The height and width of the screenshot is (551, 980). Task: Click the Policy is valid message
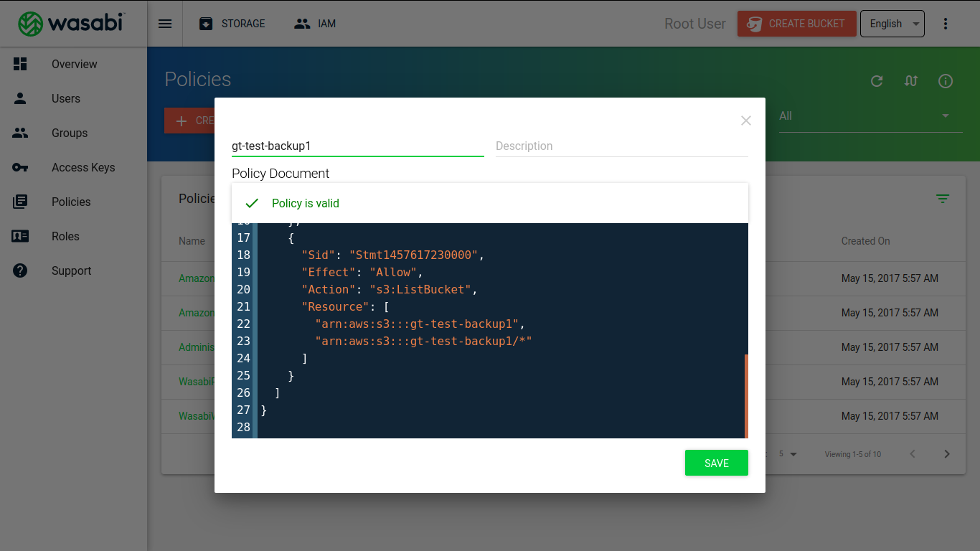pos(306,203)
